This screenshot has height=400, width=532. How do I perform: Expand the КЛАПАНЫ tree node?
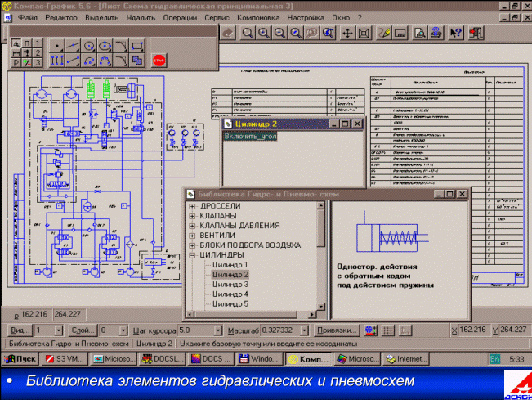(x=192, y=216)
